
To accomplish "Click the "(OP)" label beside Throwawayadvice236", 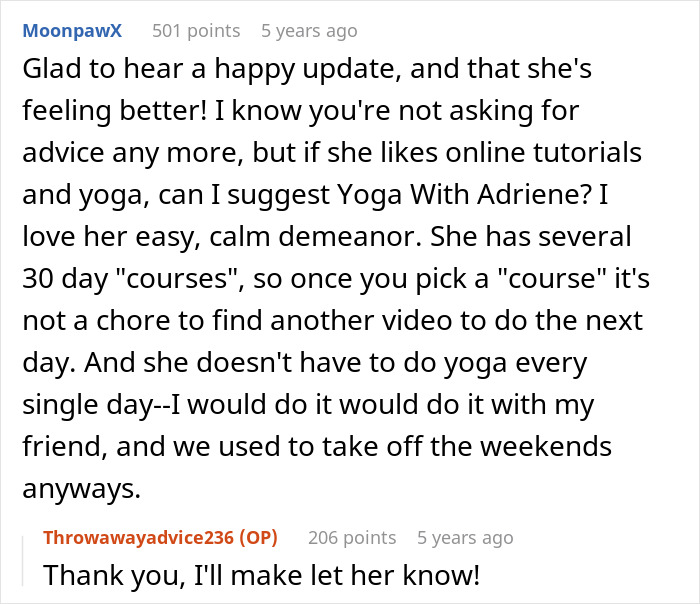I will (x=258, y=537).
